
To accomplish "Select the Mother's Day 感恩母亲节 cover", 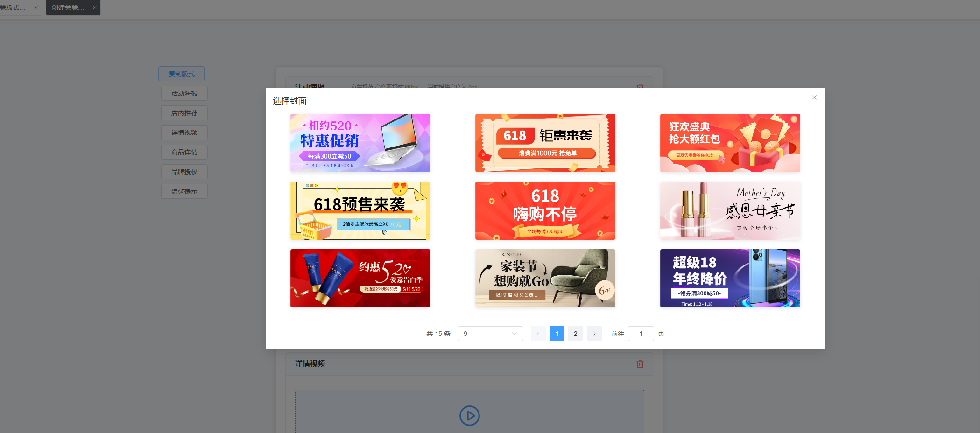I will (x=730, y=210).
